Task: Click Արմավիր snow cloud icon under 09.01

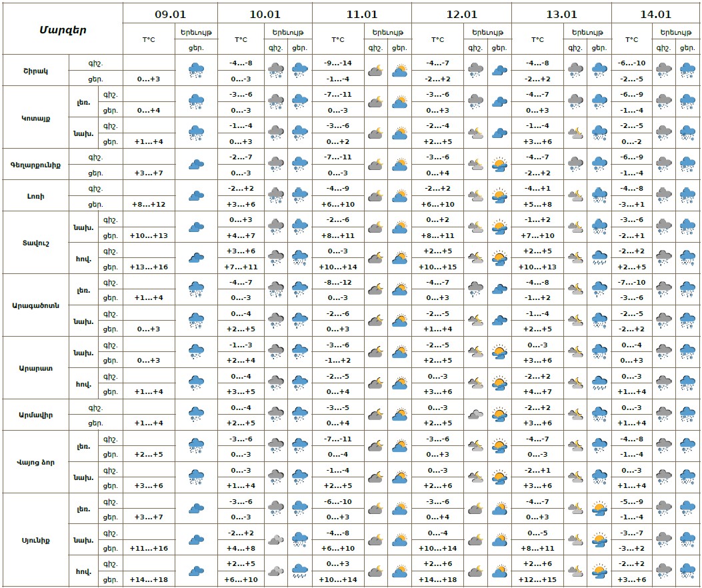Action: (197, 415)
